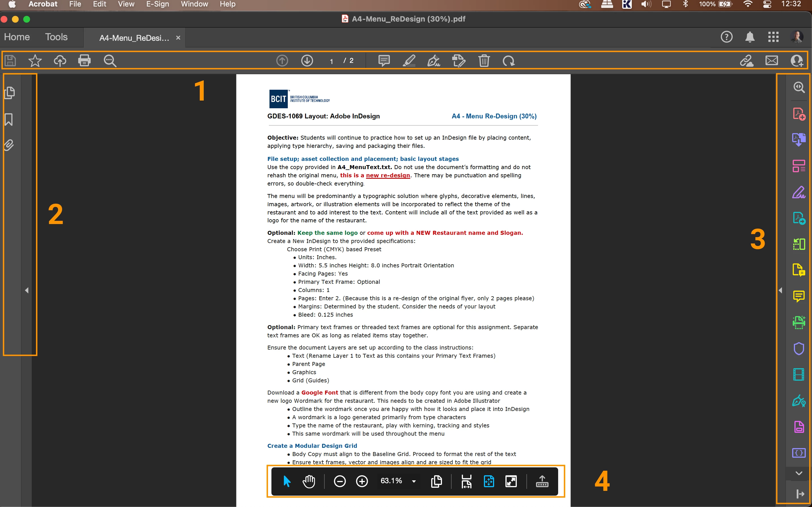This screenshot has width=812, height=507.
Task: Rotate the page clockwise
Action: click(x=509, y=61)
